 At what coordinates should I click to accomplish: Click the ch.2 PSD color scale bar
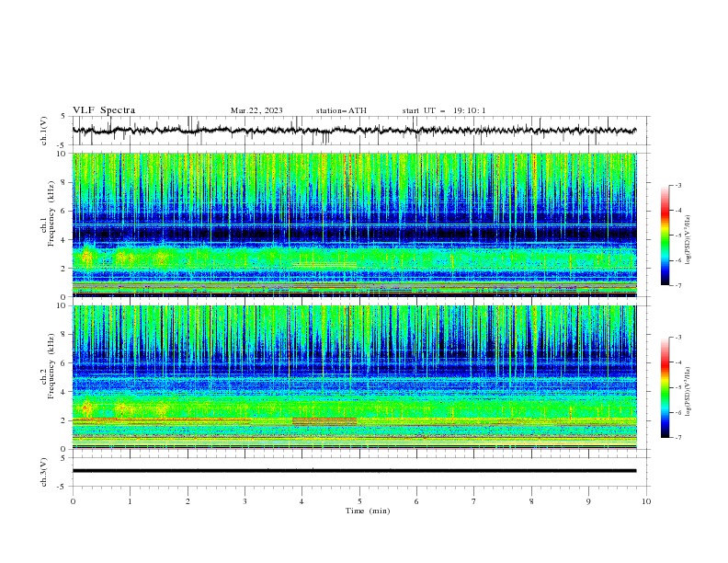pos(665,387)
